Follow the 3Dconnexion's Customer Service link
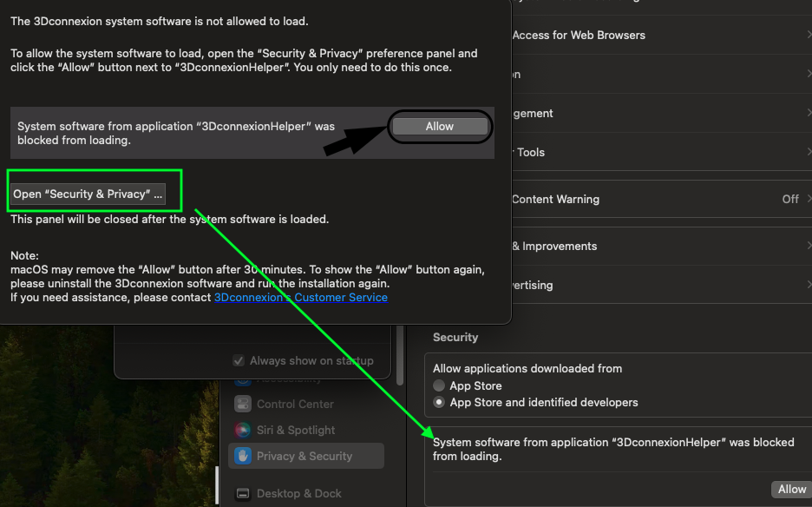The width and height of the screenshot is (812, 507). (x=301, y=297)
